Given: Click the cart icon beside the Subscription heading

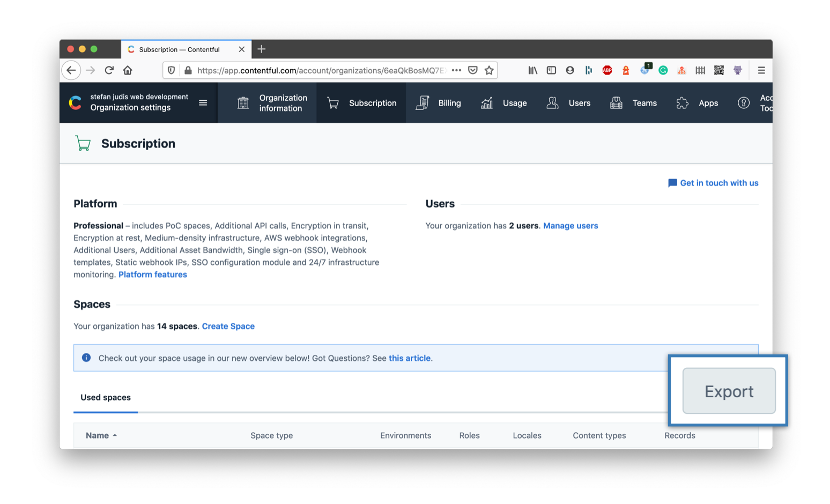Looking at the screenshot, I should 83,144.
